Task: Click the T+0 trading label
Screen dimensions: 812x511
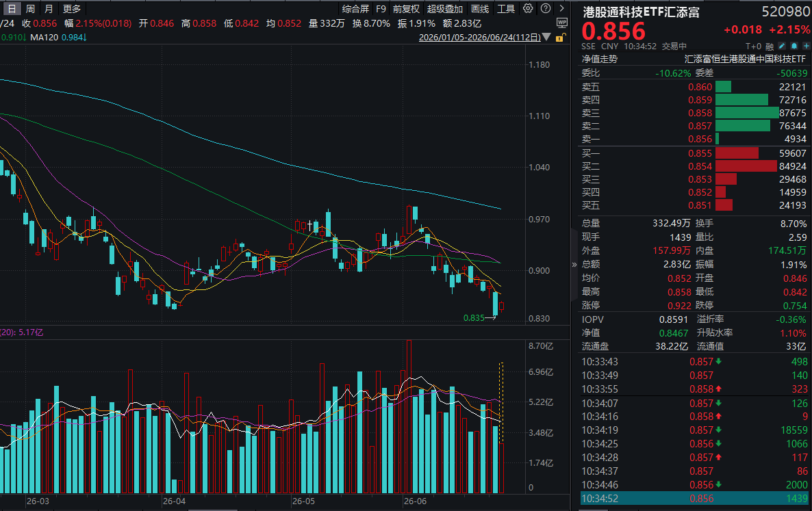Action: pos(754,47)
